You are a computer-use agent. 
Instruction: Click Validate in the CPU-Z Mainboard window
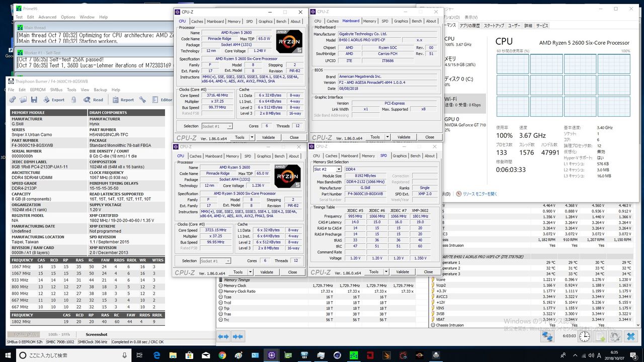click(404, 137)
